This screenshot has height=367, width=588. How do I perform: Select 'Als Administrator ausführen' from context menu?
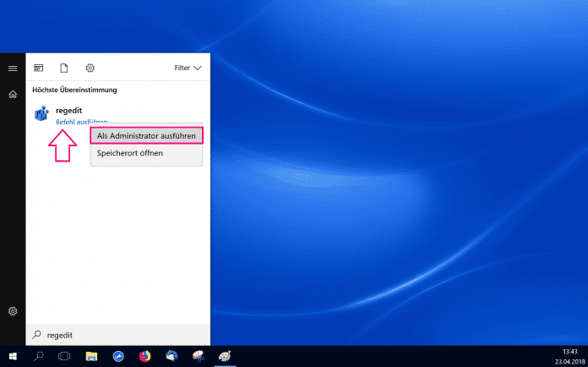pos(147,135)
